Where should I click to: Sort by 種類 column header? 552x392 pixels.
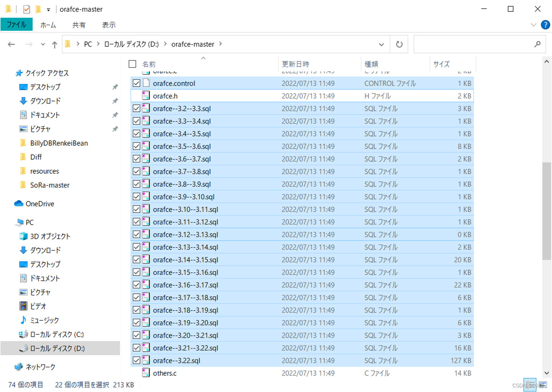(x=371, y=64)
